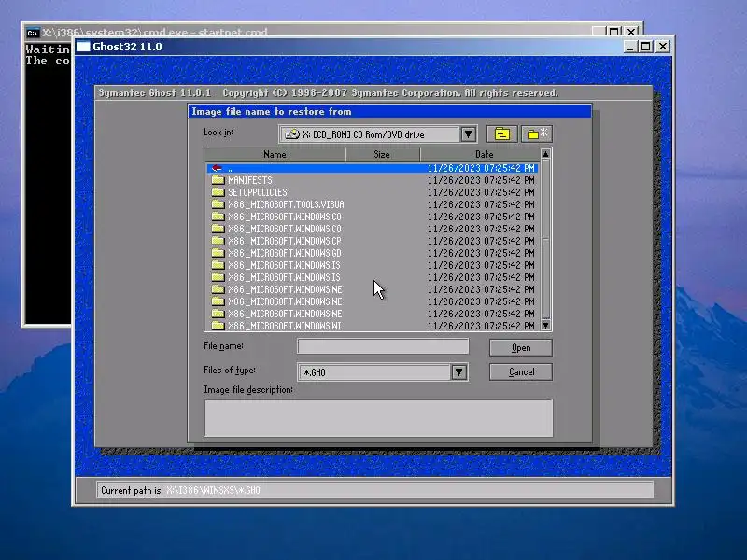
Task: Click the "Image file name to restore from" title
Action: pos(272,111)
